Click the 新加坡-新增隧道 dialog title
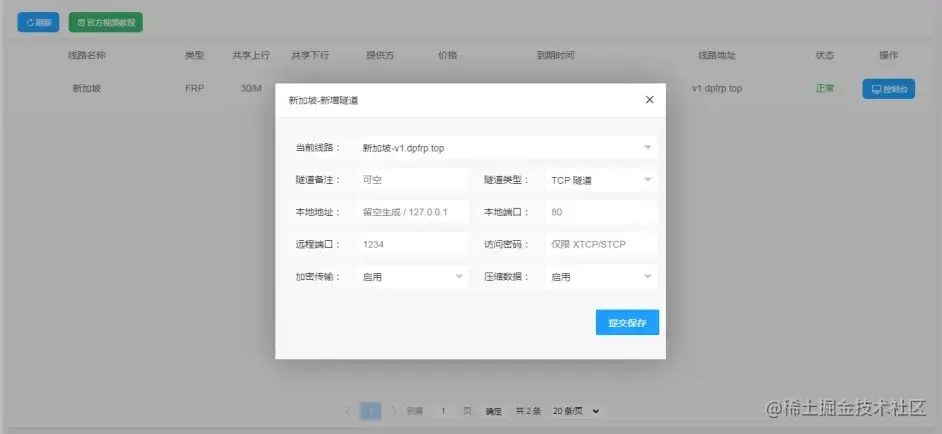The height and width of the screenshot is (434, 942). [323, 100]
